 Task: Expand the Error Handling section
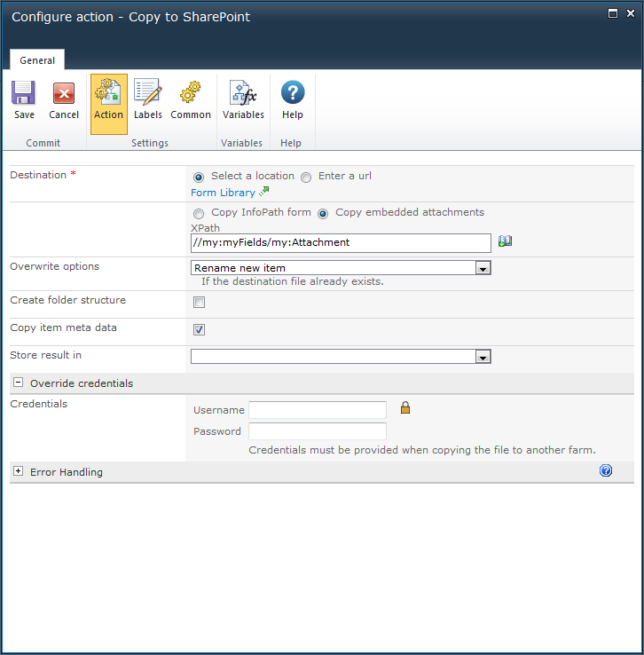(x=18, y=470)
